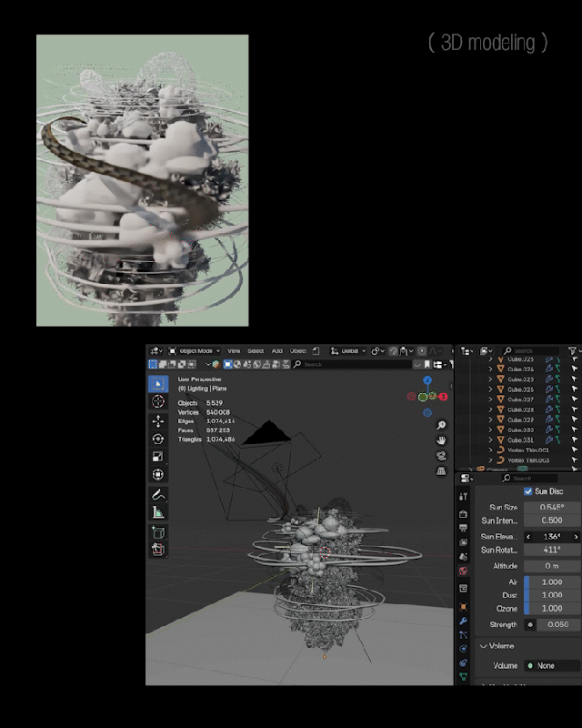The image size is (582, 728).
Task: Click the Ozone density slider
Action: (x=552, y=608)
